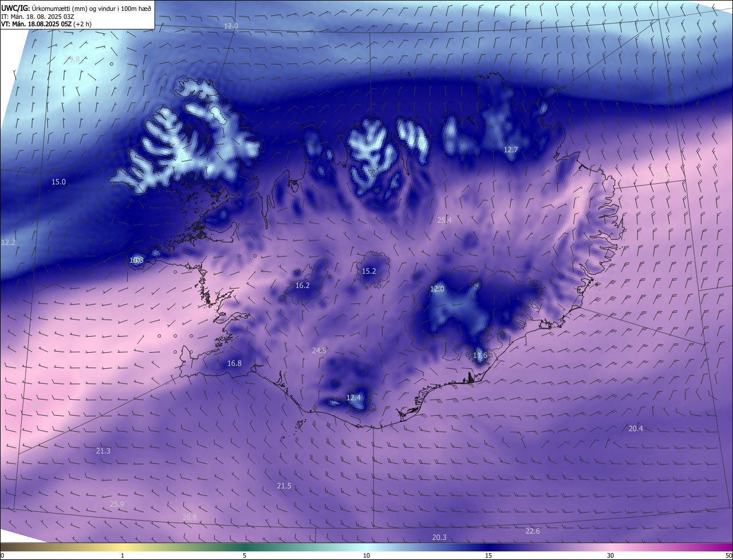Select the color scale tick labeled 30

610,556
